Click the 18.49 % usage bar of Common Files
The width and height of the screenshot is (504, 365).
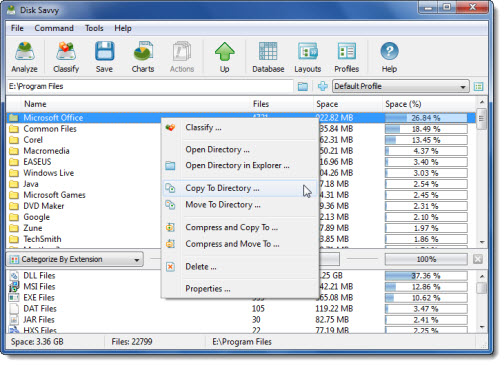[426, 129]
